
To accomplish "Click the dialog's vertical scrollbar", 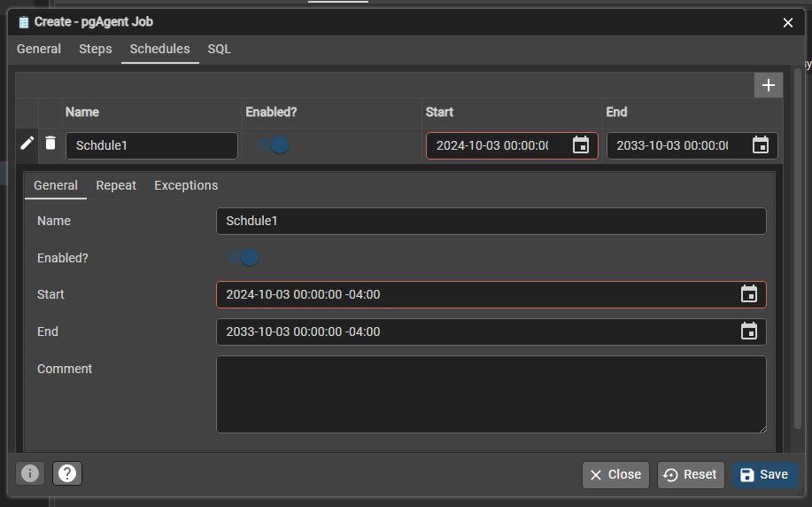I will click(x=798, y=249).
